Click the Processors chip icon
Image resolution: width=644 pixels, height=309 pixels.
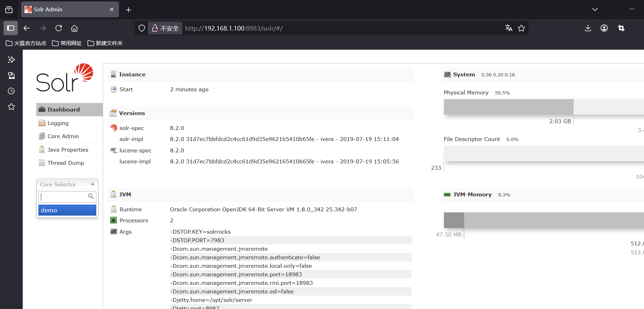114,220
